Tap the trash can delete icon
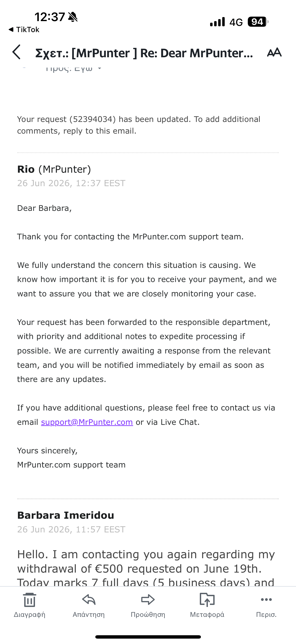 30,600
